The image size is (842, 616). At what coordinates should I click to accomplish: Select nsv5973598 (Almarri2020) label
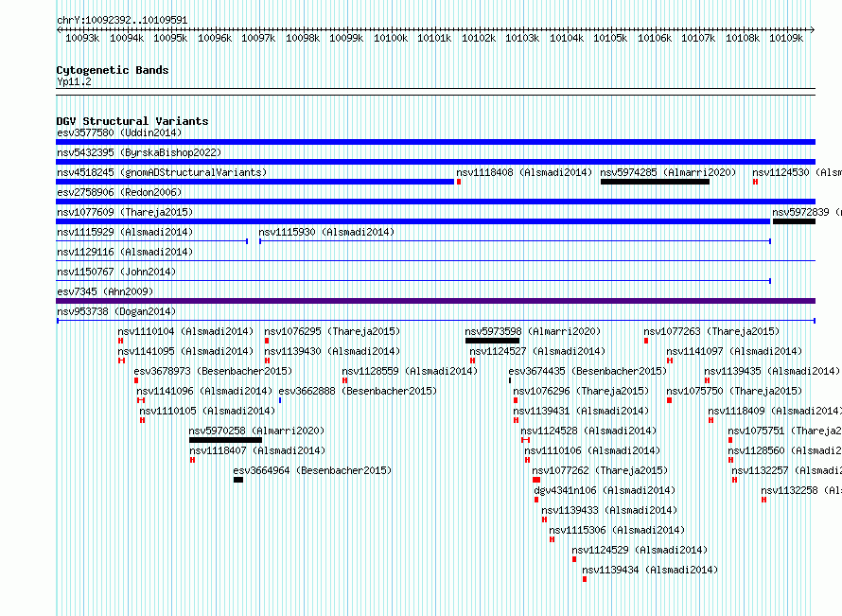533,331
